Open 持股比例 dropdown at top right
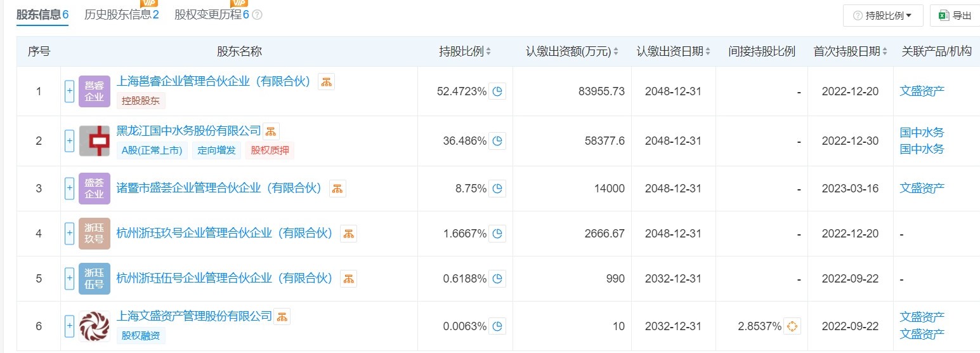Image resolution: width=980 pixels, height=353 pixels. click(883, 15)
